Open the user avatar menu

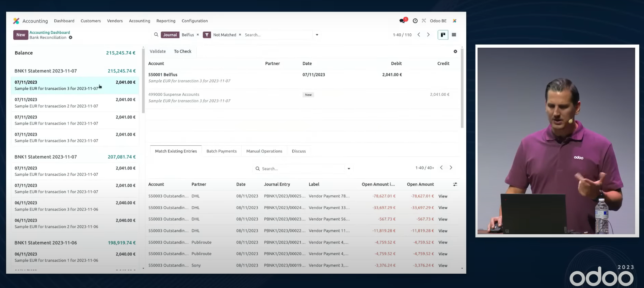point(454,21)
